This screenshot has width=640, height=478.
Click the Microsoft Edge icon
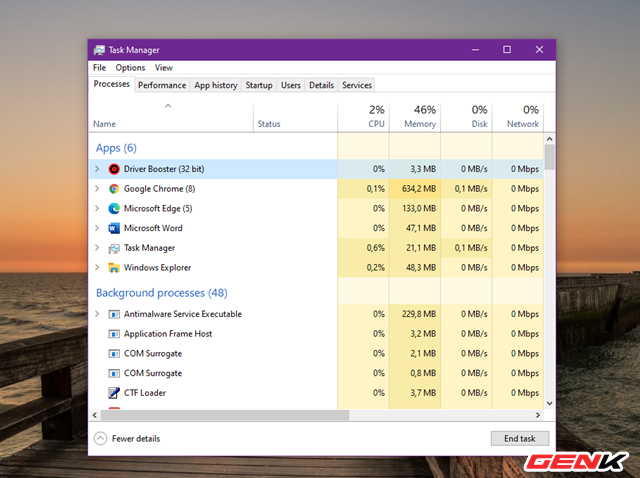click(x=114, y=208)
